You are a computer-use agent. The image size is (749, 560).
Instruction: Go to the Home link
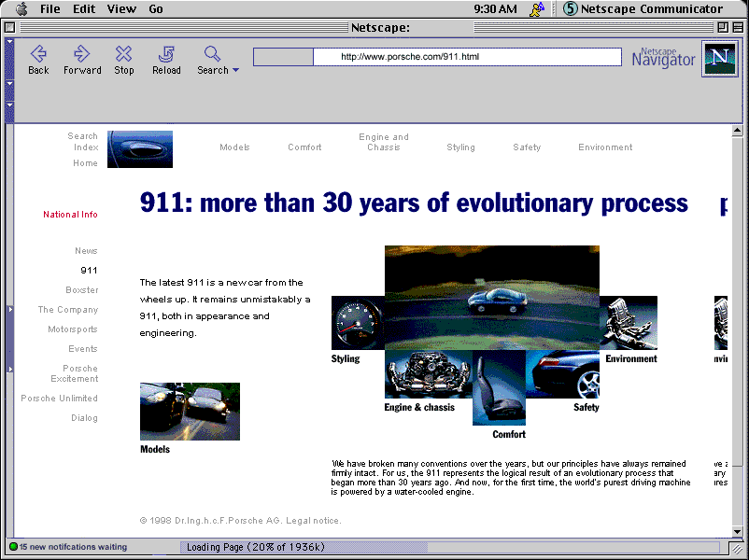tap(86, 163)
